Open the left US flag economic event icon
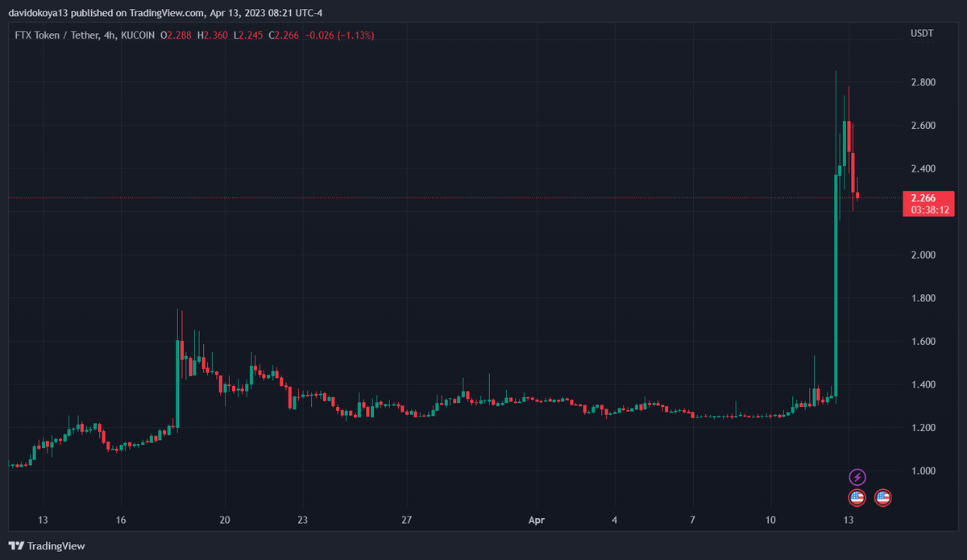Screen dimensions: 967x560 tap(857, 498)
